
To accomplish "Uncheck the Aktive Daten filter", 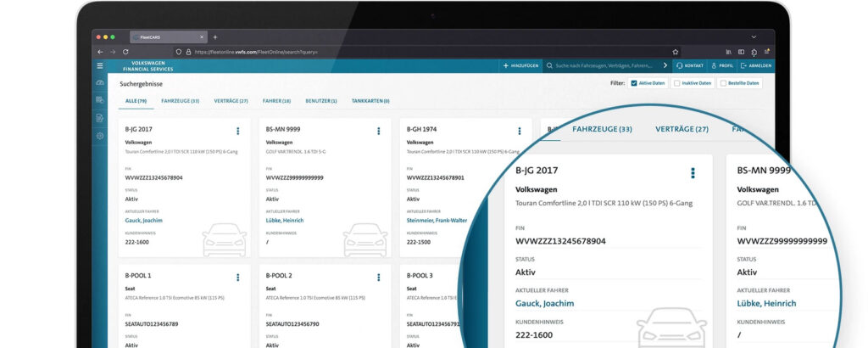I will pyautogui.click(x=634, y=83).
